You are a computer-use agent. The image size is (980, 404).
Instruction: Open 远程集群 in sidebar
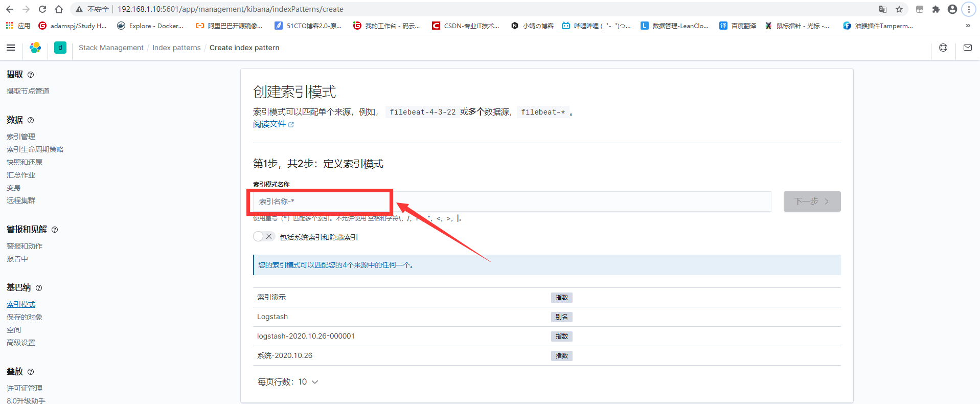(21, 200)
